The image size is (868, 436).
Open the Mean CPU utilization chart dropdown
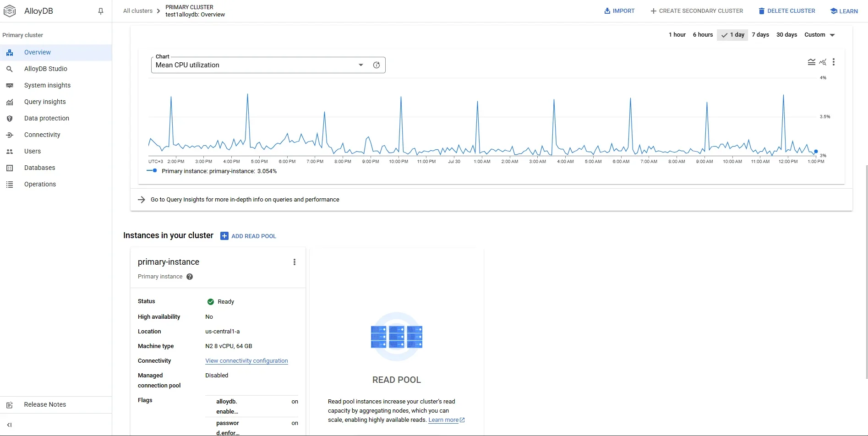(x=360, y=65)
